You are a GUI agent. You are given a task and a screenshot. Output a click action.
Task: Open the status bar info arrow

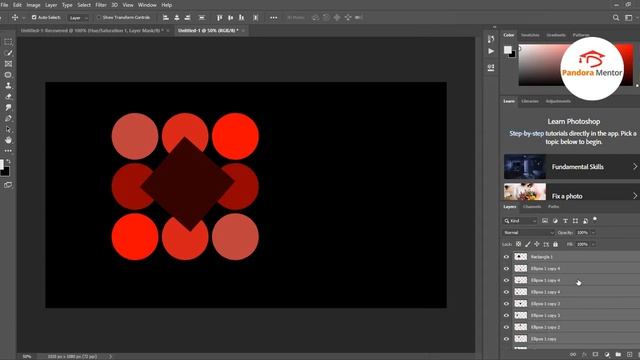coord(110,356)
